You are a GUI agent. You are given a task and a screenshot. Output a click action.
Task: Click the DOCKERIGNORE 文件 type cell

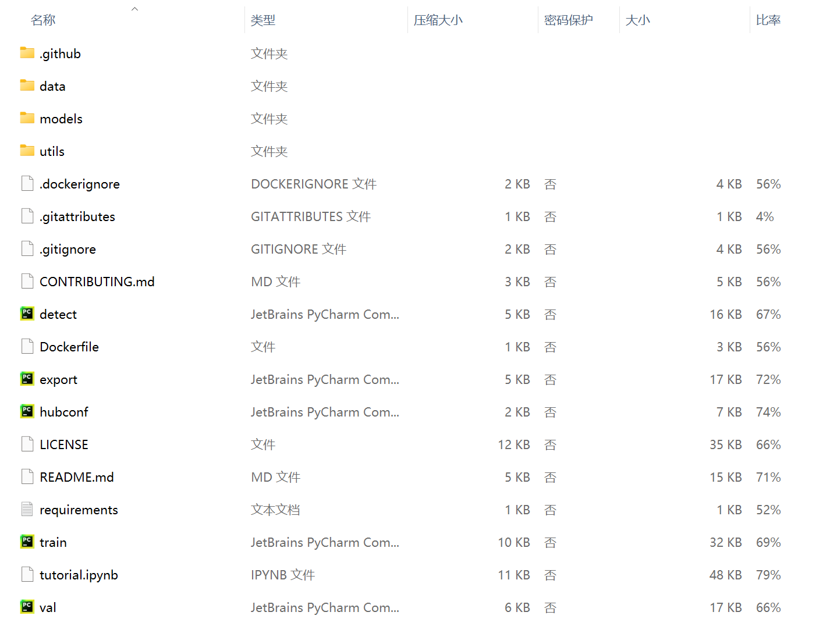[x=314, y=184]
